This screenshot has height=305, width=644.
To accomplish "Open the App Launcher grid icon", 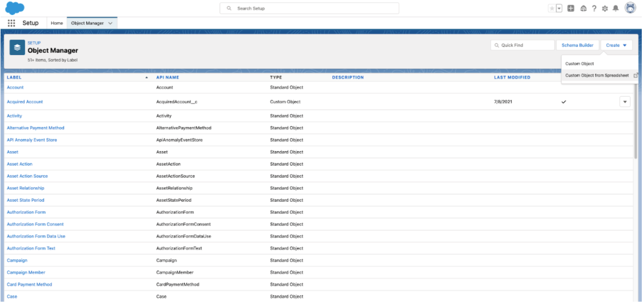I will (11, 23).
